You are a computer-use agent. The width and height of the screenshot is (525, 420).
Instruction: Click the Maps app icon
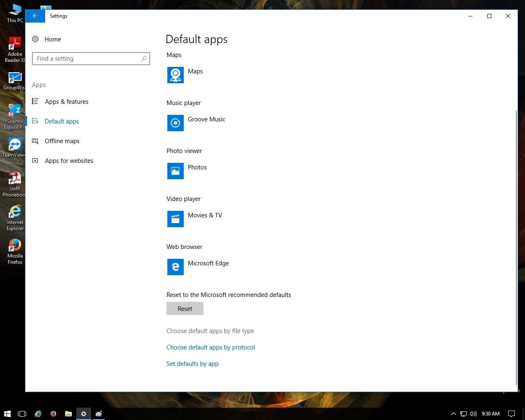point(175,75)
